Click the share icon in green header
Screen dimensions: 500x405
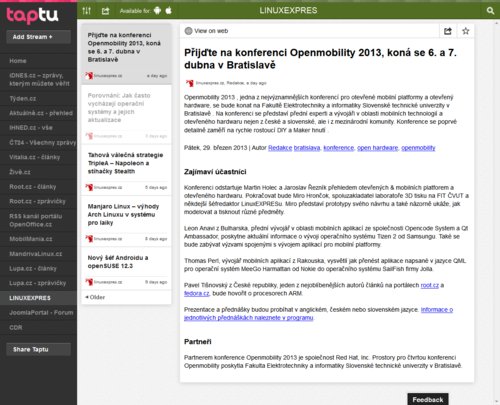pyautogui.click(x=105, y=11)
